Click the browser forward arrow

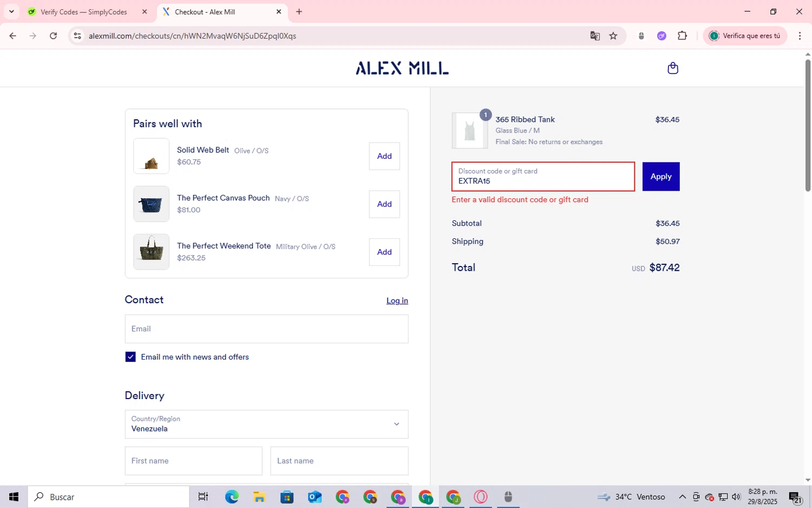click(33, 36)
